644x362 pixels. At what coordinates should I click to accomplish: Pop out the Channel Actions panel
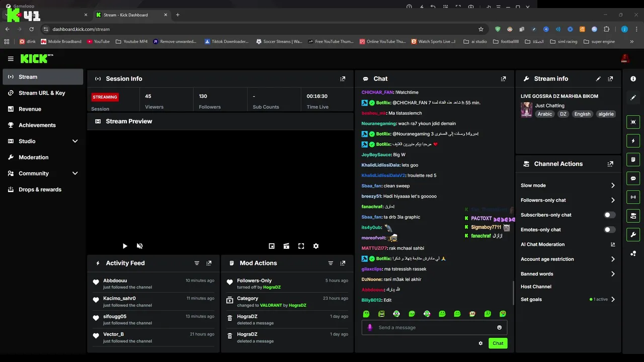(x=610, y=164)
